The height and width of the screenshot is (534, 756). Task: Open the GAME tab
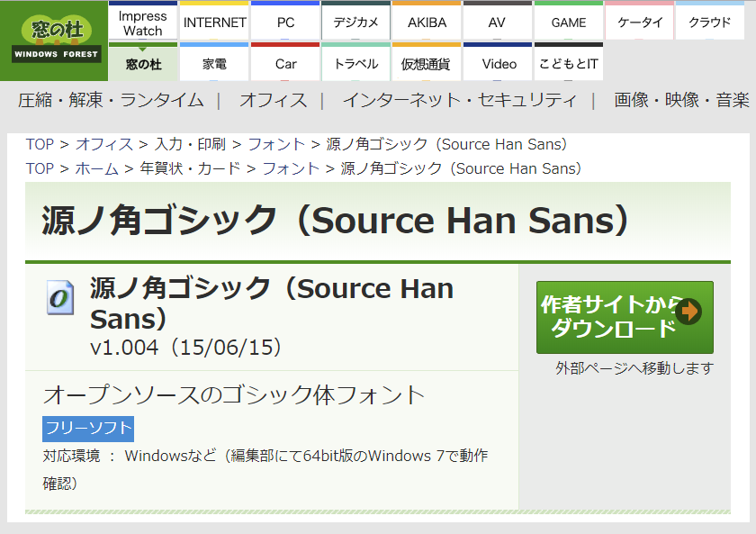coord(568,23)
